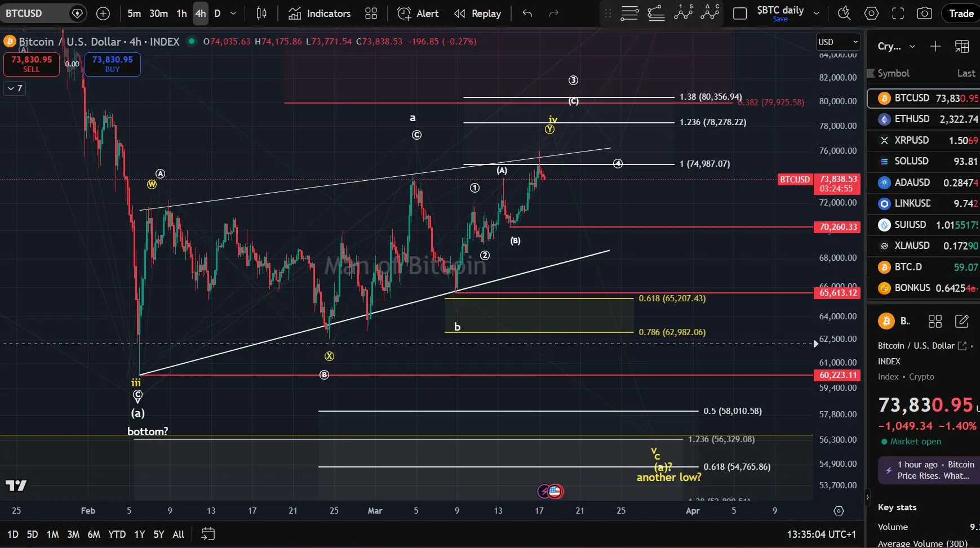Screen dimensions: 980x548
Task: Open the quick search lightning icon
Action: pyautogui.click(x=844, y=13)
